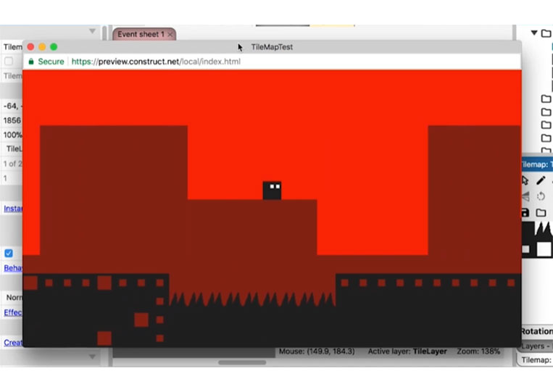553x392 pixels.
Task: Click the flip tile icon in Tilemap panel
Action: pyautogui.click(x=525, y=196)
